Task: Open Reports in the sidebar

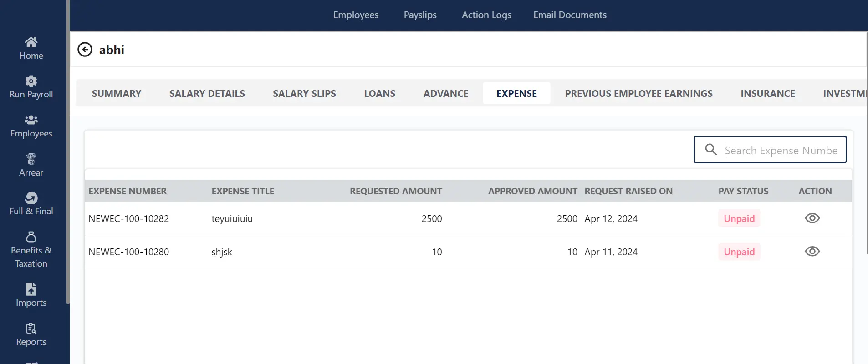Action: 31,334
